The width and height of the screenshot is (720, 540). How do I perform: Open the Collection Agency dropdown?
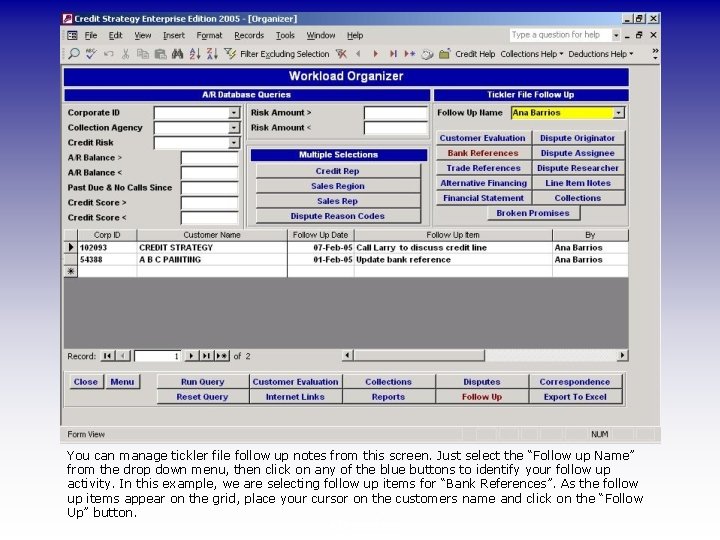click(x=234, y=128)
